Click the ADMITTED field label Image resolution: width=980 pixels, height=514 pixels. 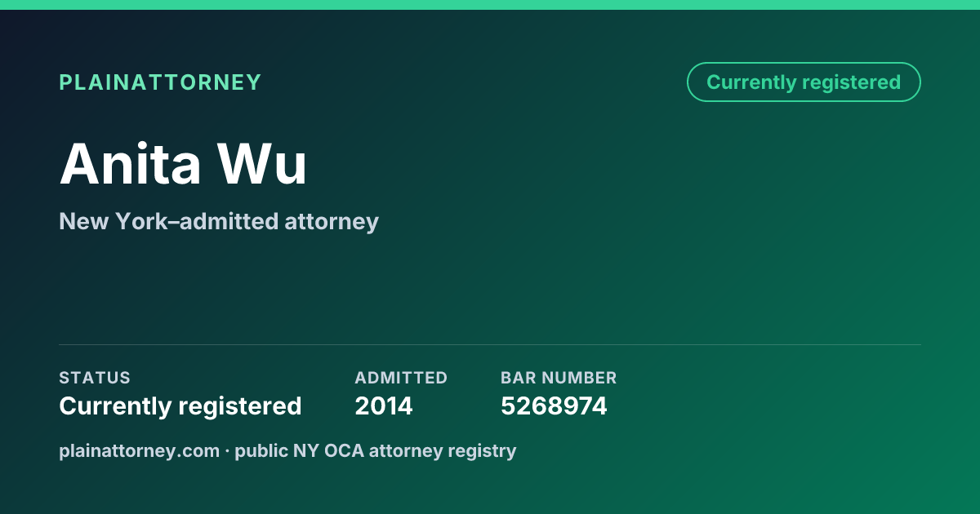pyautogui.click(x=401, y=378)
